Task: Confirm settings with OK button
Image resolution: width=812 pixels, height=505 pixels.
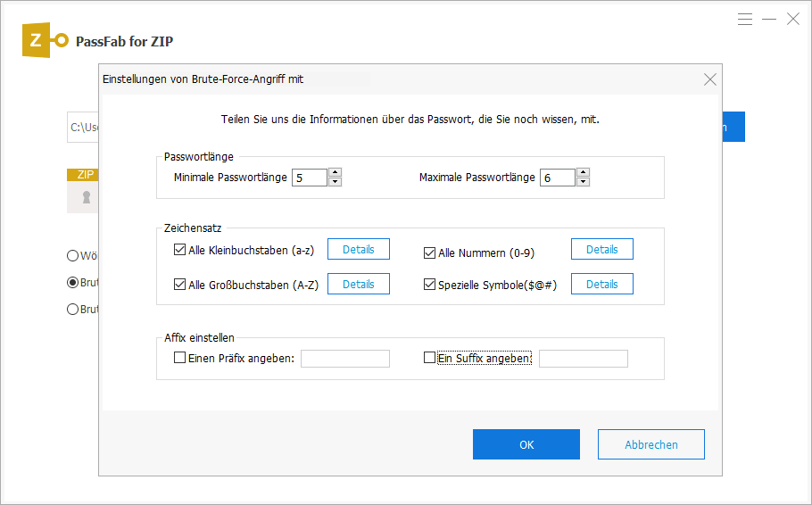Action: [526, 444]
